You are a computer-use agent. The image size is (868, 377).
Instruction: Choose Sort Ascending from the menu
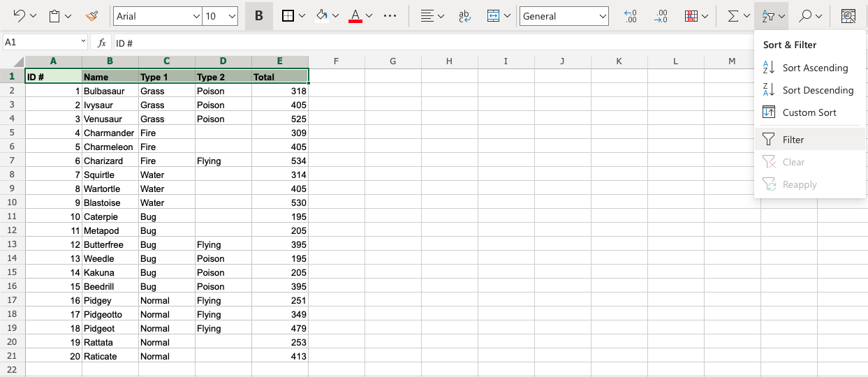coord(815,68)
